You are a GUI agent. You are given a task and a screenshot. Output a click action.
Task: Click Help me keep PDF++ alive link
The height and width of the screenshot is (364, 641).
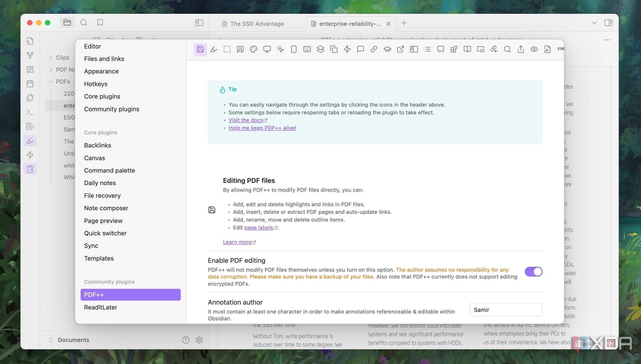(x=262, y=128)
